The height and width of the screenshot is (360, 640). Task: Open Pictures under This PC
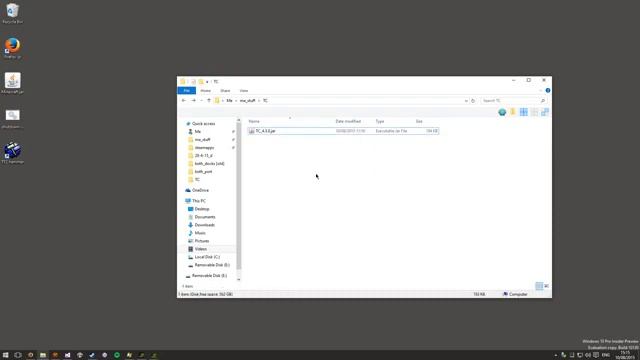coord(202,241)
